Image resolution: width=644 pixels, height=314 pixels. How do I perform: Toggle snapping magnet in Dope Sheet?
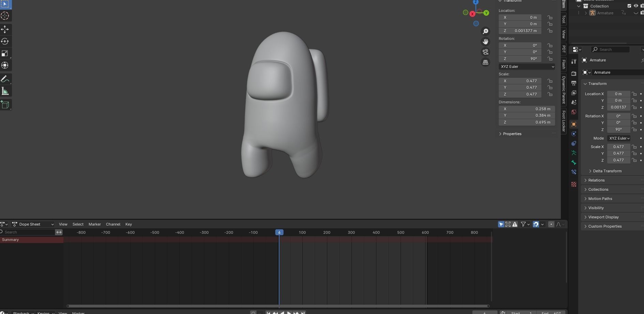(536, 224)
